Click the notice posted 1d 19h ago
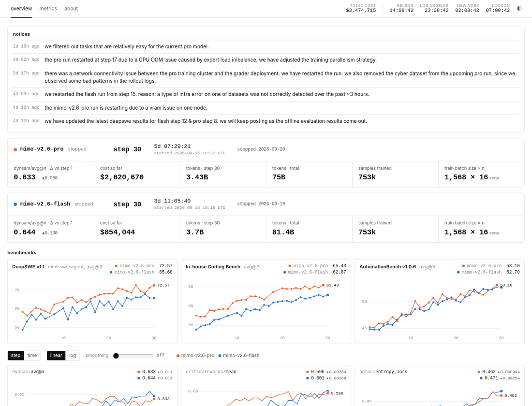 [266, 46]
